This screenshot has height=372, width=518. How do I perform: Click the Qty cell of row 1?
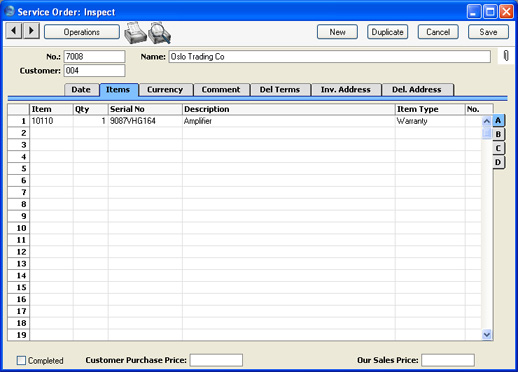(91, 121)
